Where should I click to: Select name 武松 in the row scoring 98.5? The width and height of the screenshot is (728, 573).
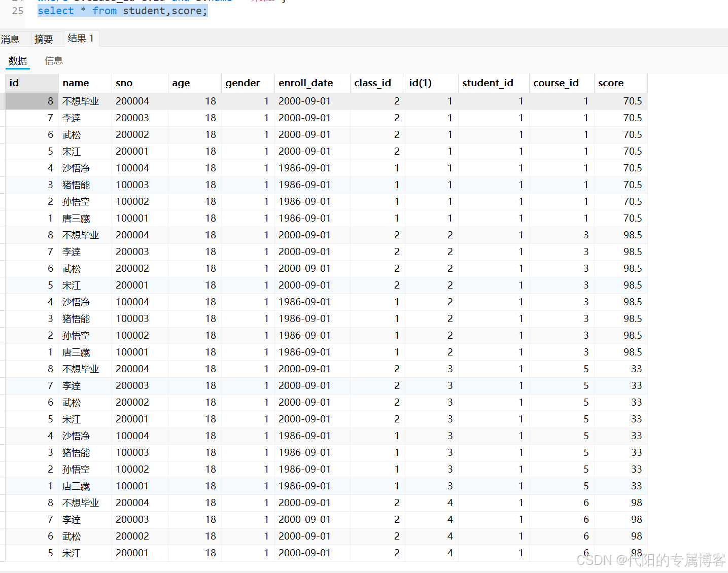(72, 269)
